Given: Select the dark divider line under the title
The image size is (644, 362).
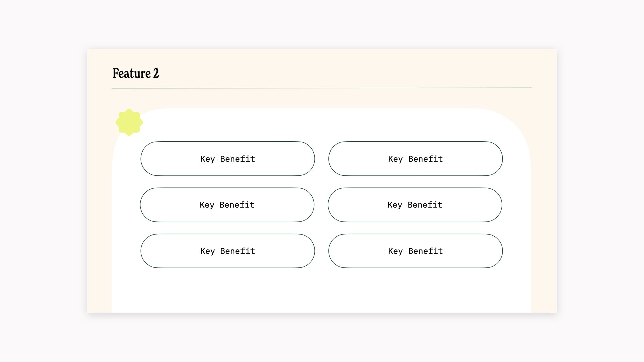Looking at the screenshot, I should click(x=322, y=88).
